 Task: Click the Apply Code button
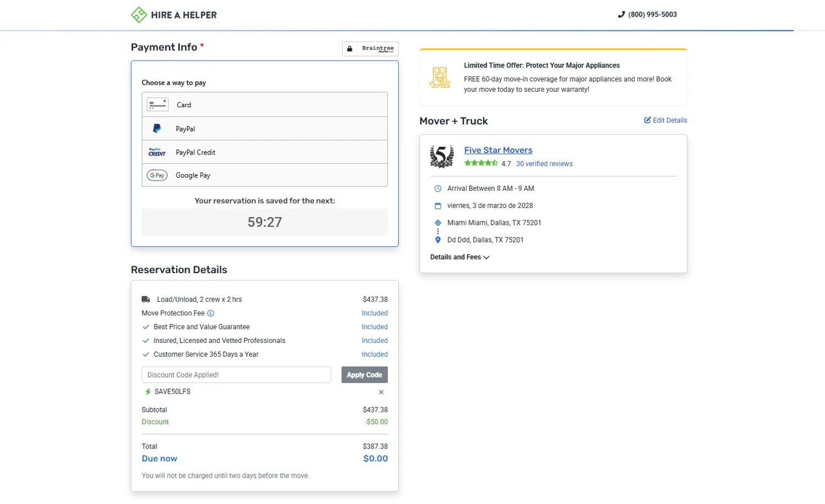click(x=365, y=375)
